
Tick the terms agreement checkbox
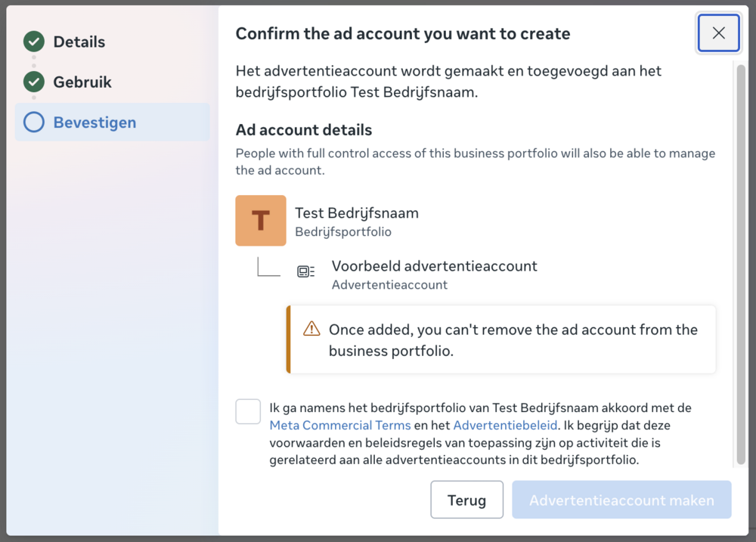pyautogui.click(x=248, y=412)
